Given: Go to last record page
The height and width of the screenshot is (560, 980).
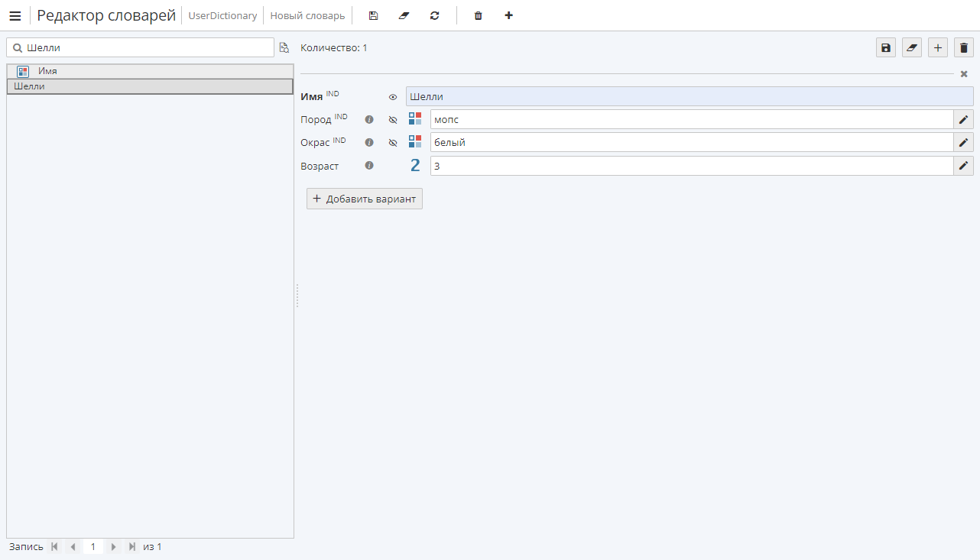Looking at the screenshot, I should (132, 547).
